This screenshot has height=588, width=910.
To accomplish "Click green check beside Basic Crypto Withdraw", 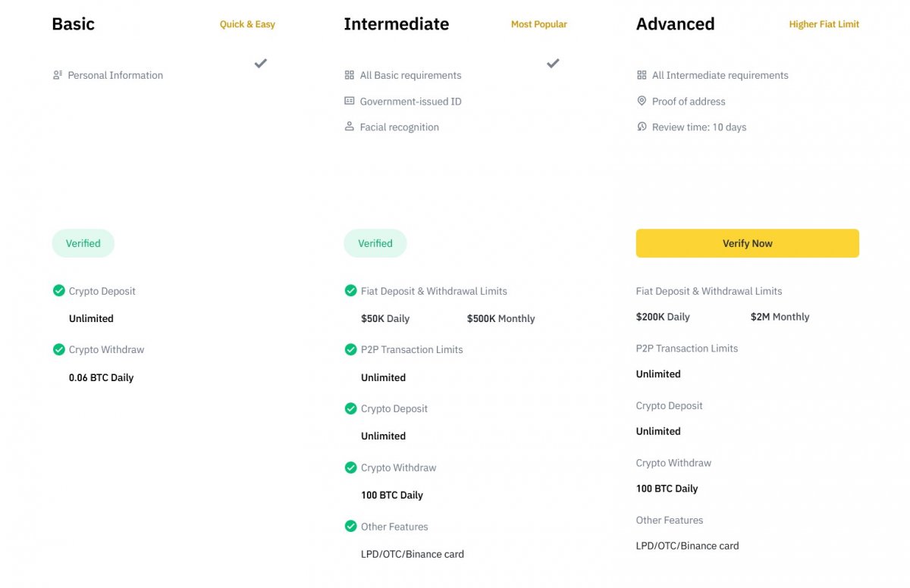I will (58, 349).
